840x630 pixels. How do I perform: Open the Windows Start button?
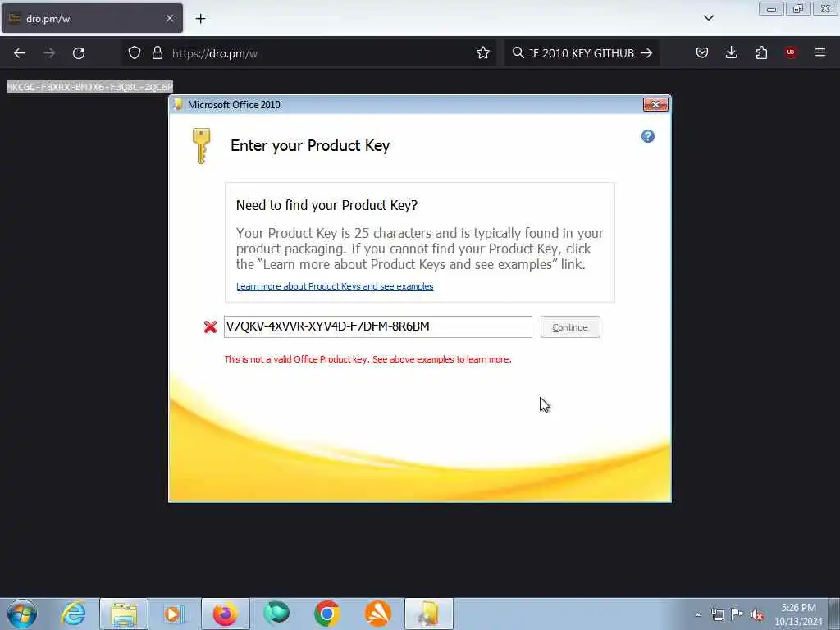coord(22,614)
